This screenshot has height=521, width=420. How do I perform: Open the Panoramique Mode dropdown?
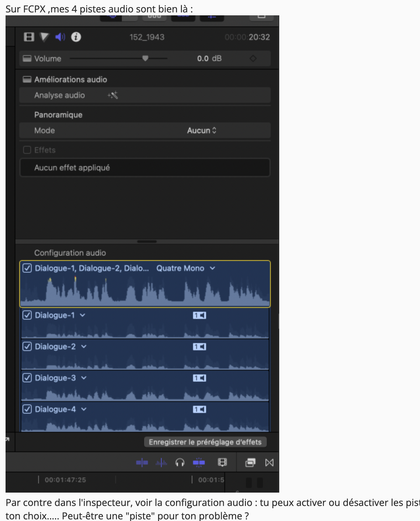click(x=202, y=131)
